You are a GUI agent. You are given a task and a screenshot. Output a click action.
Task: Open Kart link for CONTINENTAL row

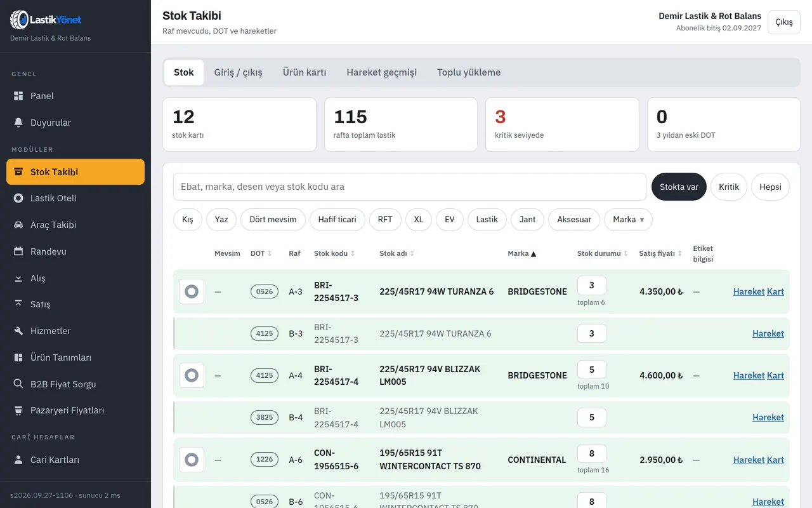pyautogui.click(x=775, y=460)
